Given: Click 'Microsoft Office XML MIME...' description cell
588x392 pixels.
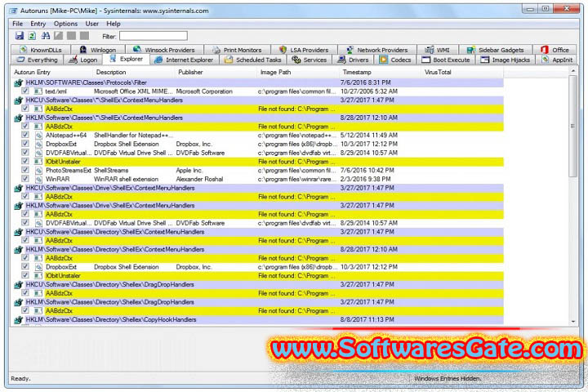Looking at the screenshot, I should pos(133,91).
